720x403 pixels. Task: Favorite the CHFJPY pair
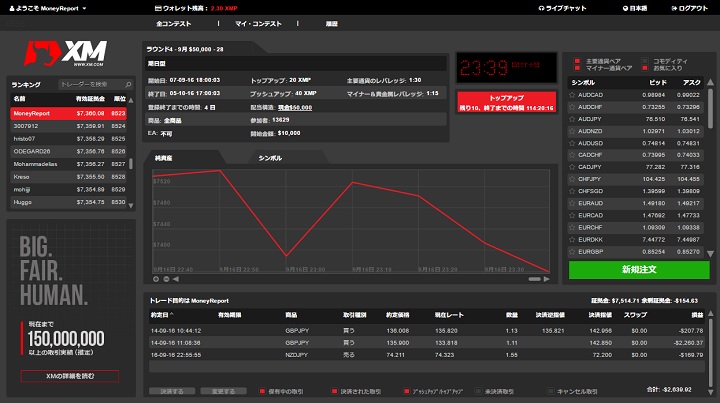coord(572,179)
